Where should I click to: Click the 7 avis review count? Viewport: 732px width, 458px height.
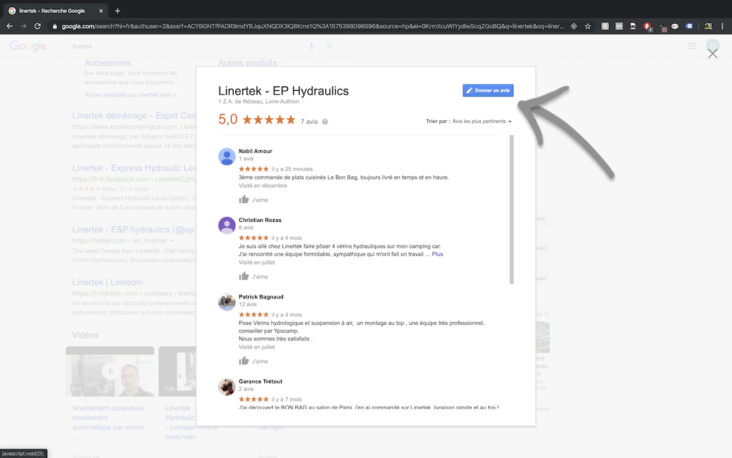pos(309,122)
